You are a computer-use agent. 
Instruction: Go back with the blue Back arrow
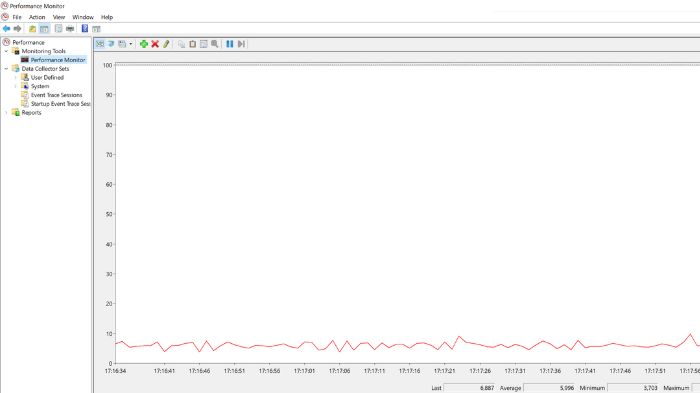pos(6,29)
